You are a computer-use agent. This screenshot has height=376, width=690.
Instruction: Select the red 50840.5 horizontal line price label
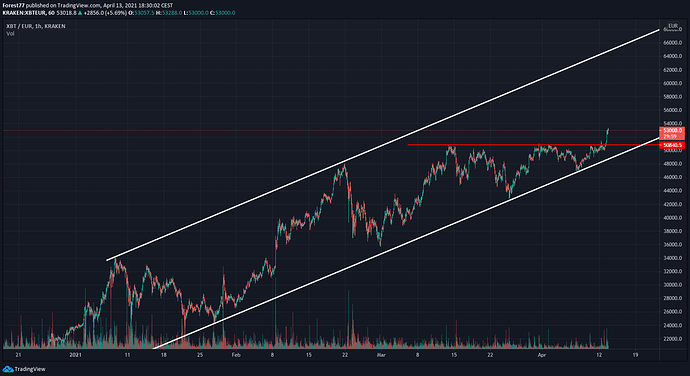tap(672, 145)
